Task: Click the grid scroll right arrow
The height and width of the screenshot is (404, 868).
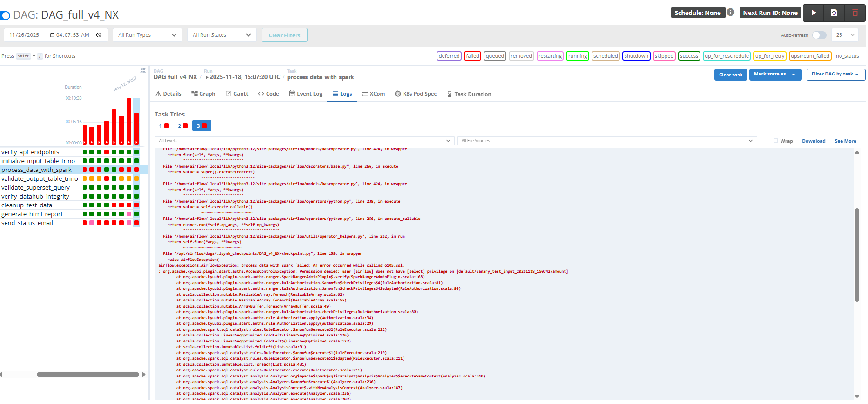Action: tap(144, 374)
